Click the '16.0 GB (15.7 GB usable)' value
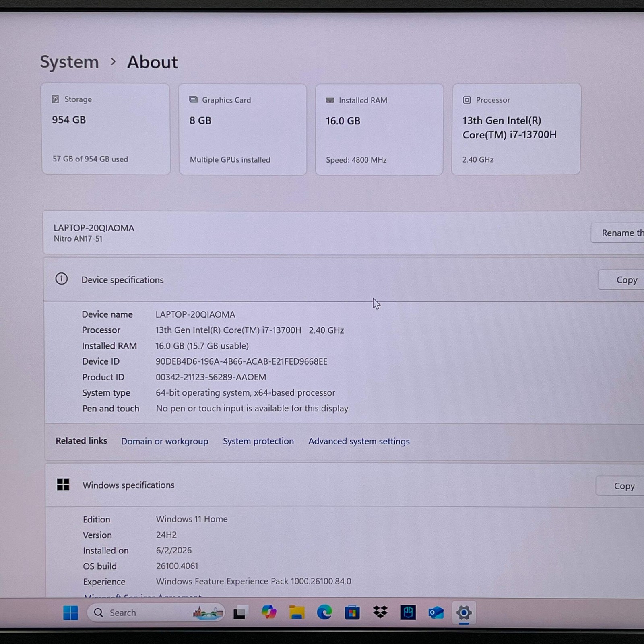The width and height of the screenshot is (644, 644). [x=202, y=346]
